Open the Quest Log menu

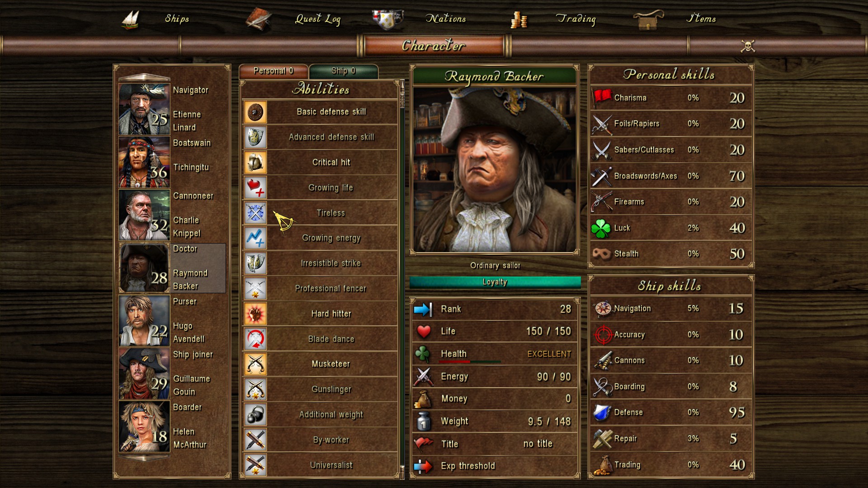[318, 19]
